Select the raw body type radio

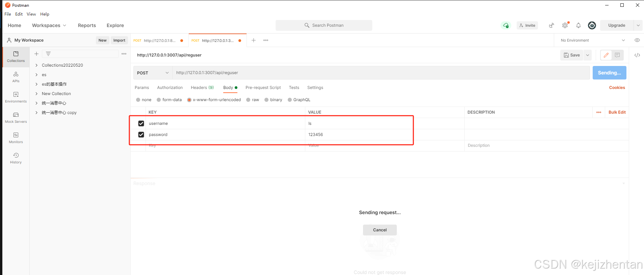[248, 100]
